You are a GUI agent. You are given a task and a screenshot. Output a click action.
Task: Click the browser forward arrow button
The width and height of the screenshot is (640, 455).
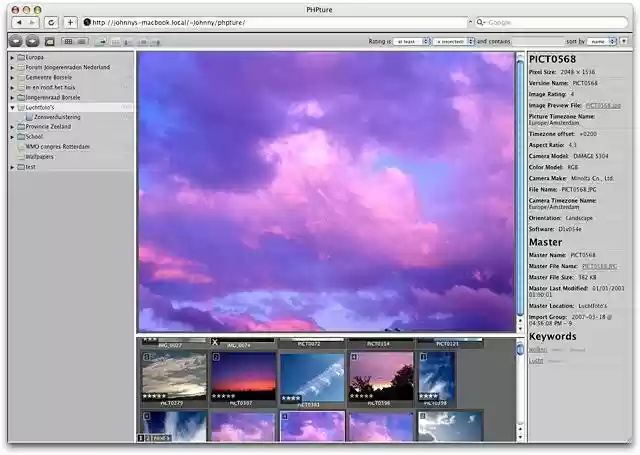coord(32,22)
